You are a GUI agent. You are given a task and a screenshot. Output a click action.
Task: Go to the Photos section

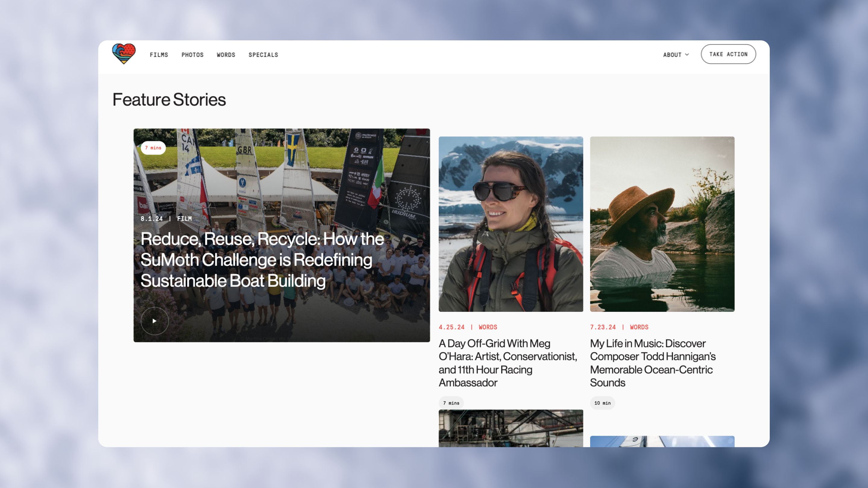tap(192, 55)
